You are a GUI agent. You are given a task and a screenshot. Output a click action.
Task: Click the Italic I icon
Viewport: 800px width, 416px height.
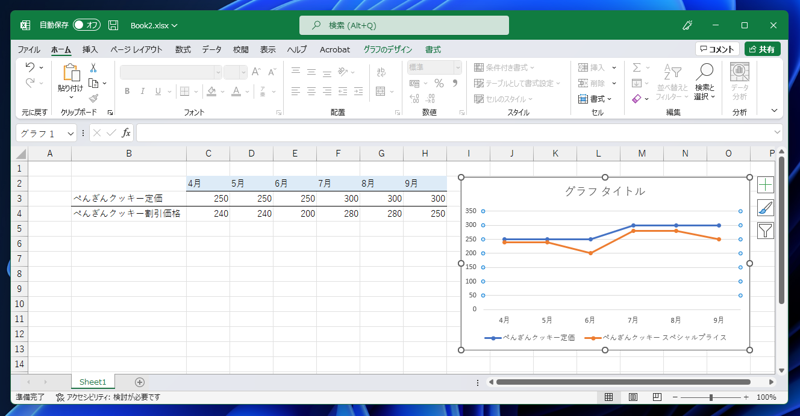(x=142, y=91)
